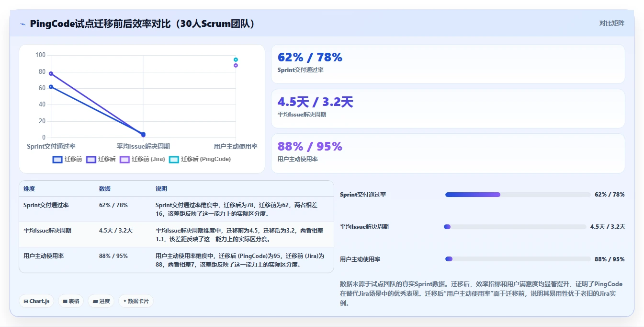This screenshot has height=327, width=644.
Task: Click the 对比矩阵 label in header
Action: tap(612, 23)
